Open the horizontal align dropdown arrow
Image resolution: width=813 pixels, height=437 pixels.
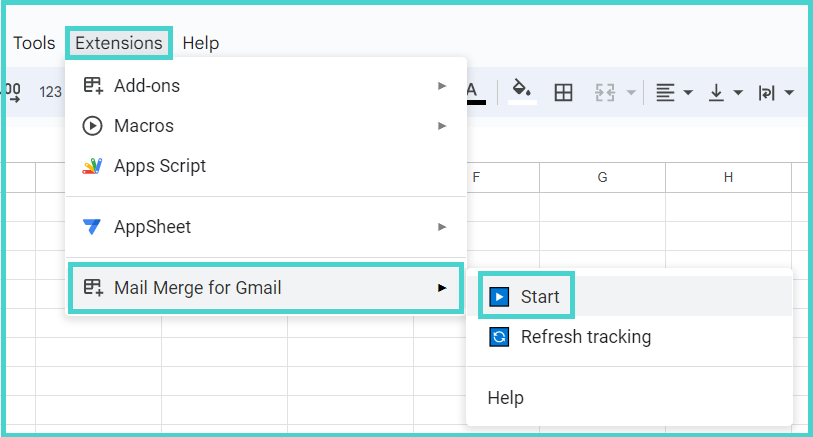pos(688,93)
